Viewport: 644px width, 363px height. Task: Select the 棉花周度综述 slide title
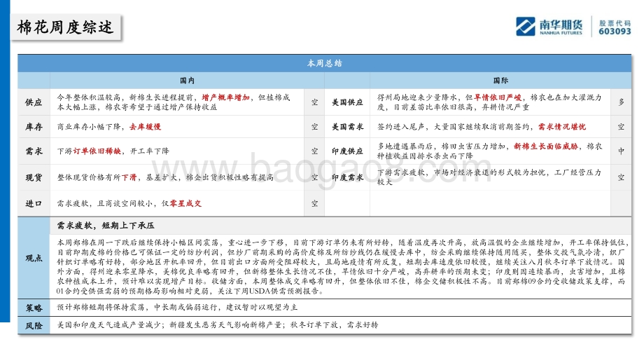(x=65, y=27)
